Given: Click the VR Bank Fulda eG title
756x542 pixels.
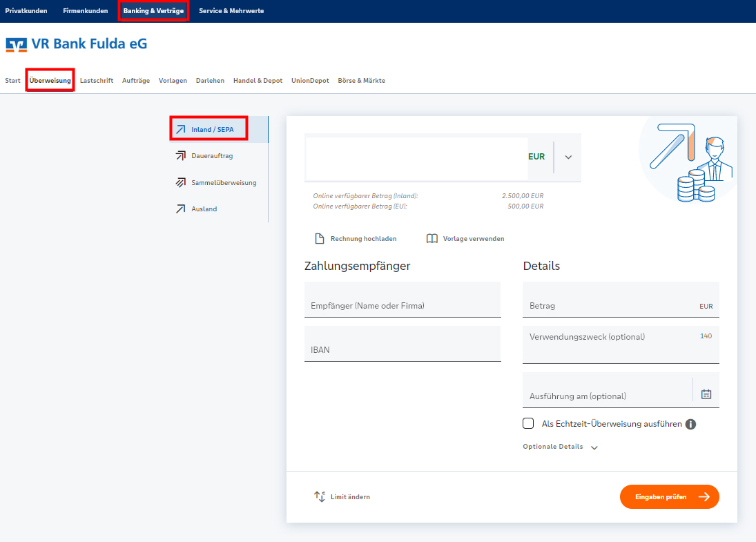Looking at the screenshot, I should pos(89,44).
